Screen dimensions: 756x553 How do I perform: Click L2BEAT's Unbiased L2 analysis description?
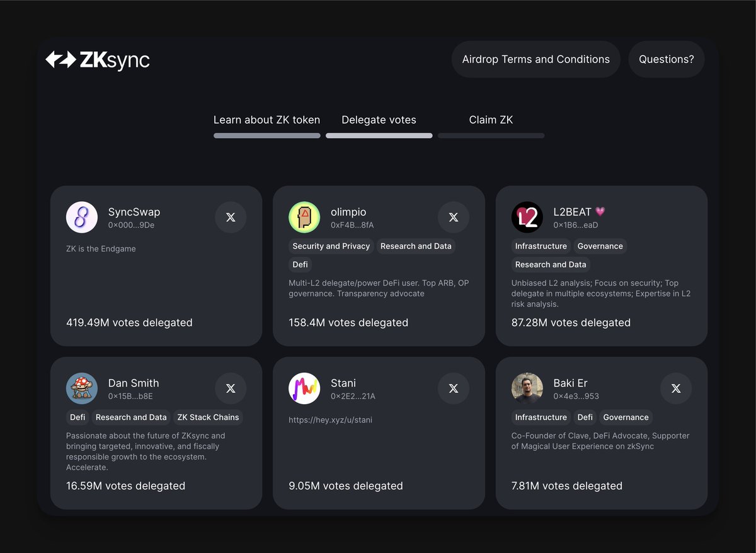(601, 293)
